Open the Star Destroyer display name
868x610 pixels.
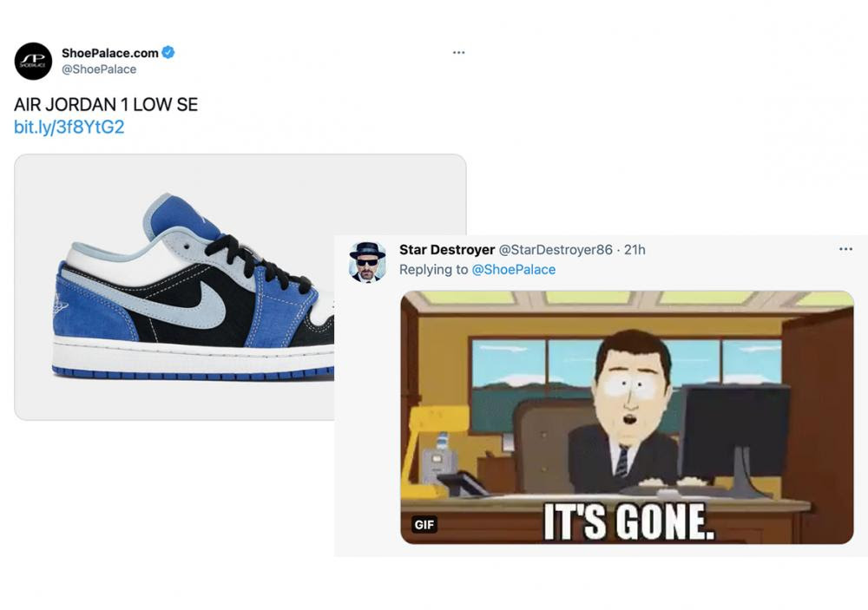pyautogui.click(x=447, y=250)
